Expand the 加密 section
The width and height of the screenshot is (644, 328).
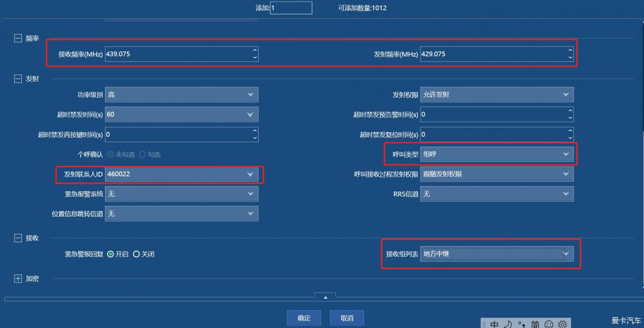coord(18,279)
